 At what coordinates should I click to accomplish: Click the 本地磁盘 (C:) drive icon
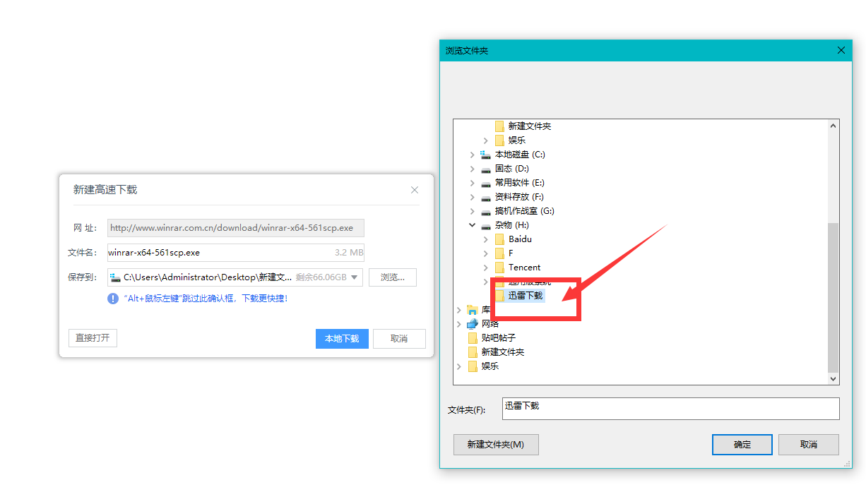pos(485,155)
